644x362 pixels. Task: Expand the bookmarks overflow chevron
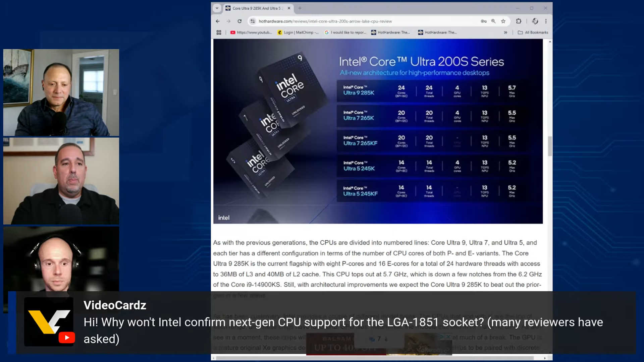[x=505, y=32]
